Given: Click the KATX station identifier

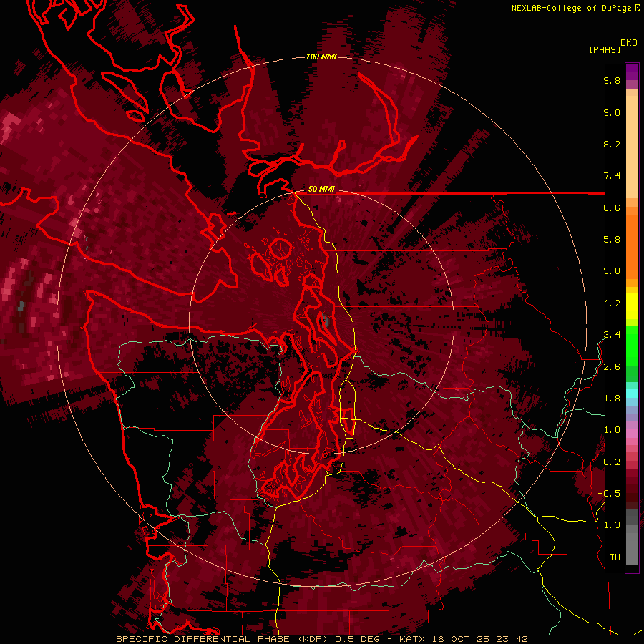Looking at the screenshot, I should pos(413,639).
